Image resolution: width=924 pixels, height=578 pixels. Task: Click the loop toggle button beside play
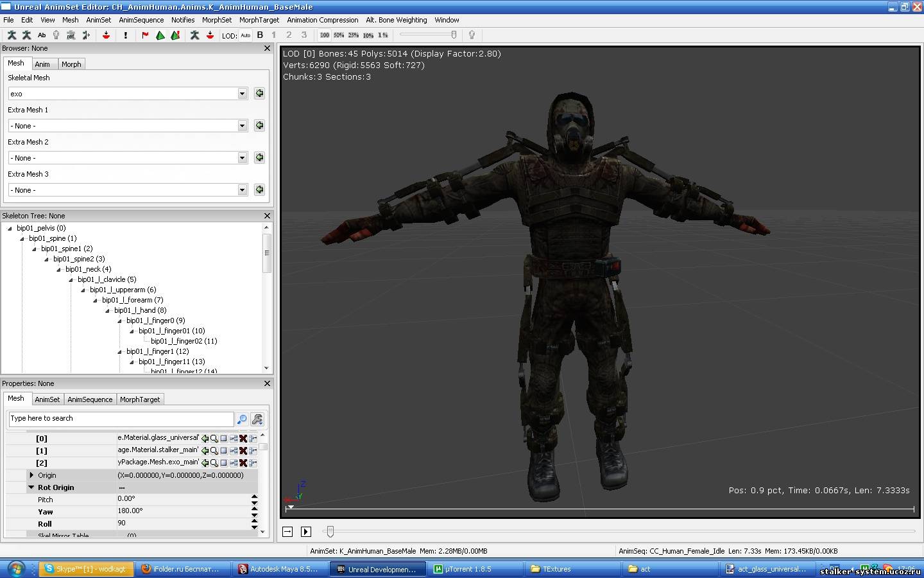[287, 532]
